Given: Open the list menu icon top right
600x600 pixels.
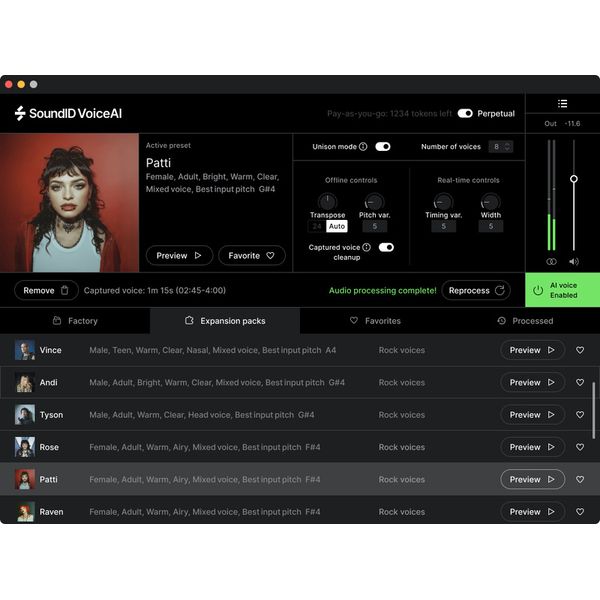Looking at the screenshot, I should (562, 104).
